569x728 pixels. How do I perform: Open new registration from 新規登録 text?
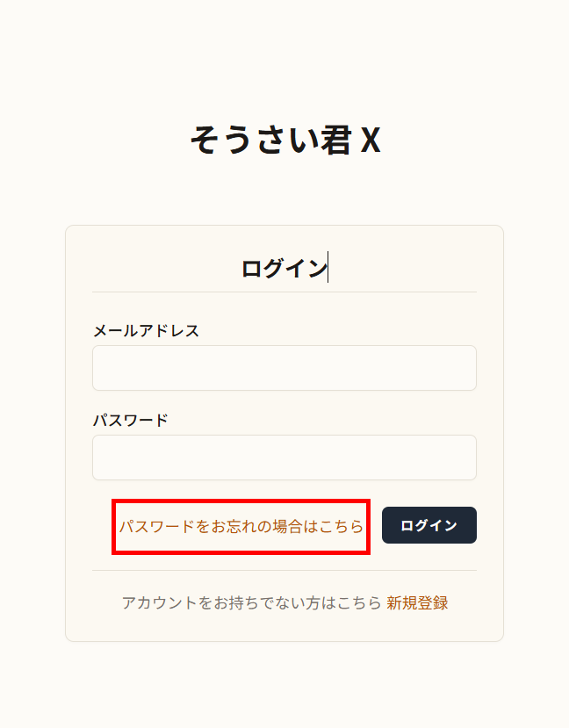coord(417,603)
